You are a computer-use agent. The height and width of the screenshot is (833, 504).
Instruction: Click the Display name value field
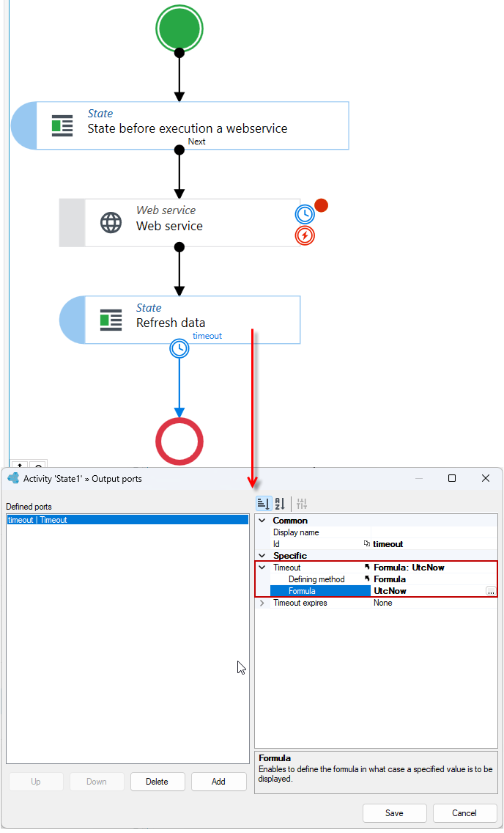click(434, 532)
